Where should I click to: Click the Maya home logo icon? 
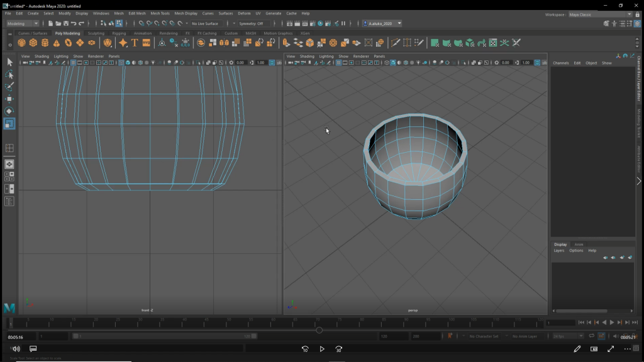point(9,308)
